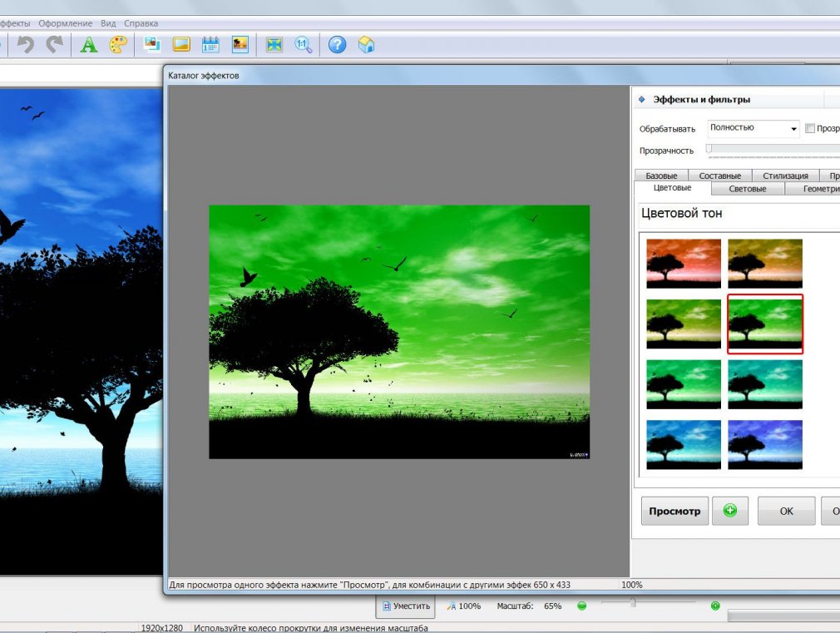Click the home house icon in toolbar
This screenshot has width=840, height=633.
tap(367, 44)
